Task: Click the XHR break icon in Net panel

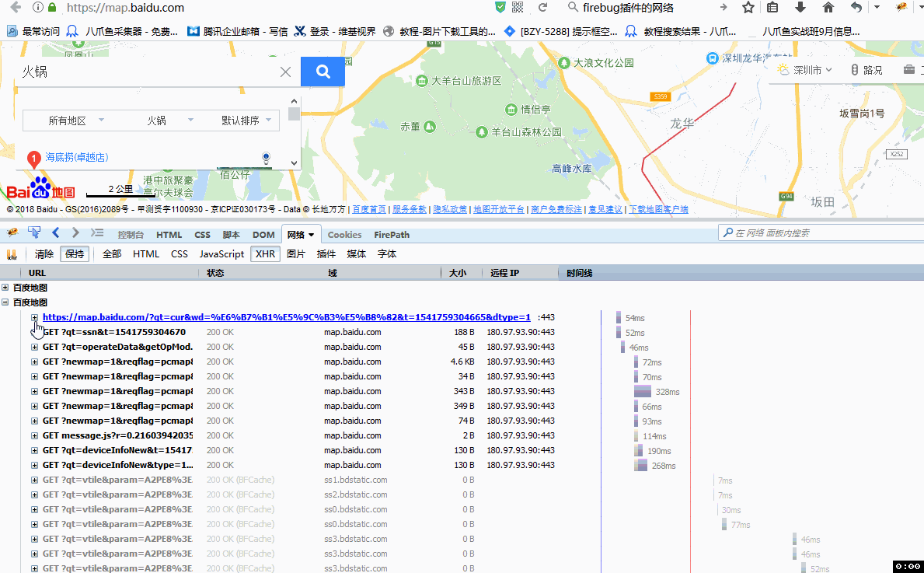Action: pyautogui.click(x=12, y=255)
